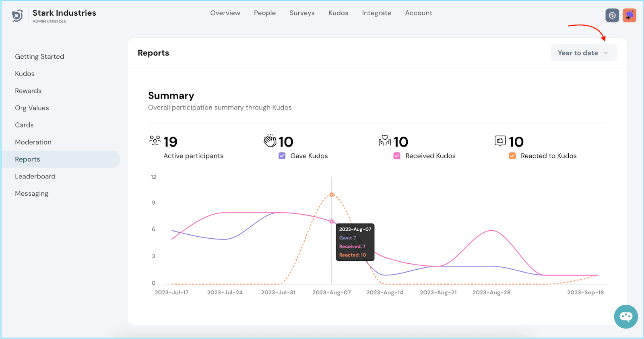Open the Integrate top menu

coord(376,13)
